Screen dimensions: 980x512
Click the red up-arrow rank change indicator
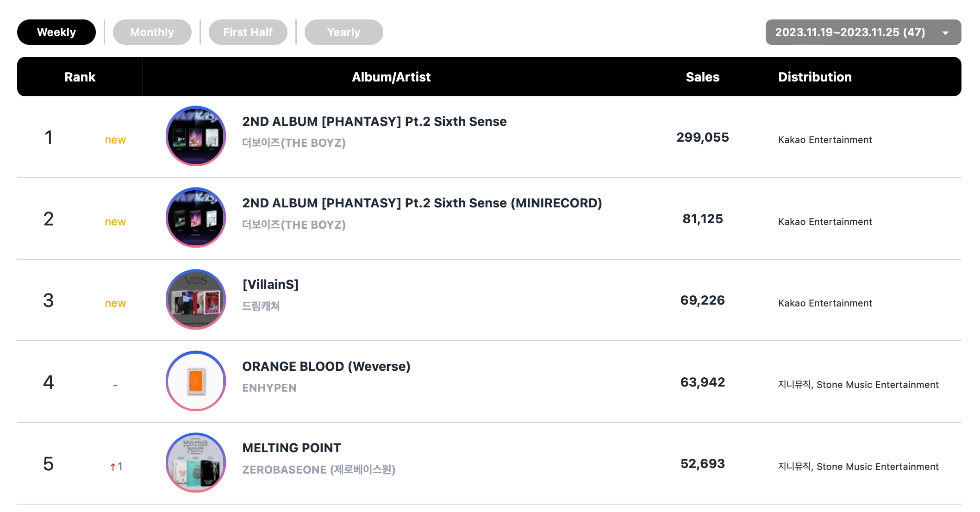pos(113,467)
